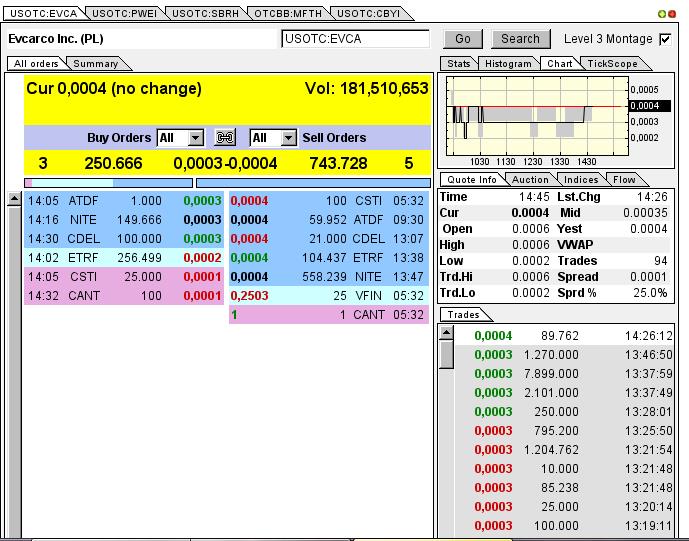Select the Quote Info tab
The height and width of the screenshot is (541, 689).
point(471,180)
